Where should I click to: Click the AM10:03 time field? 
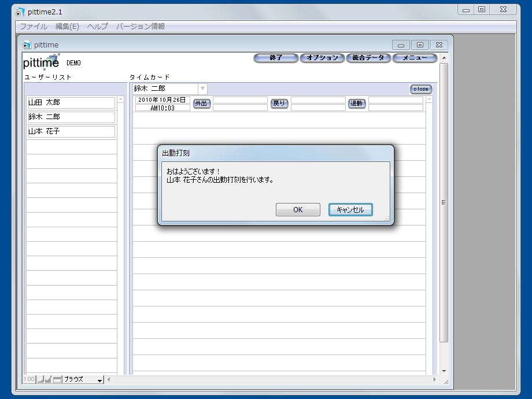point(162,108)
